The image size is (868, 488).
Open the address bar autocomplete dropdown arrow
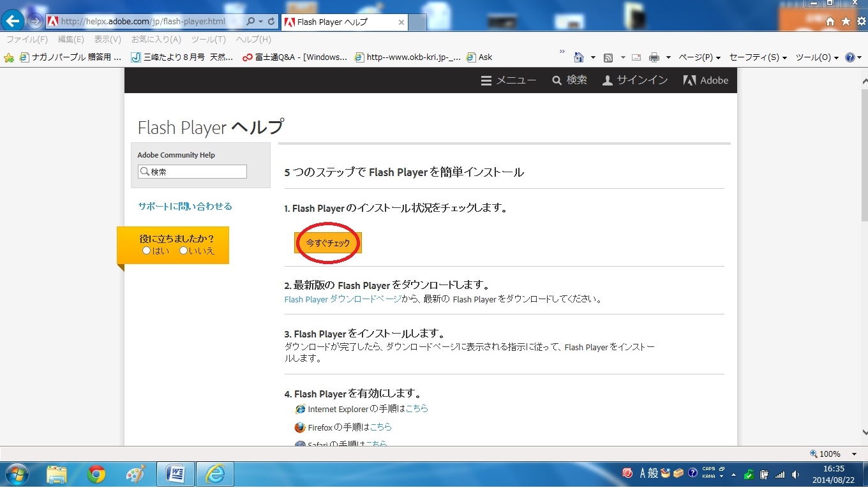pyautogui.click(x=260, y=21)
